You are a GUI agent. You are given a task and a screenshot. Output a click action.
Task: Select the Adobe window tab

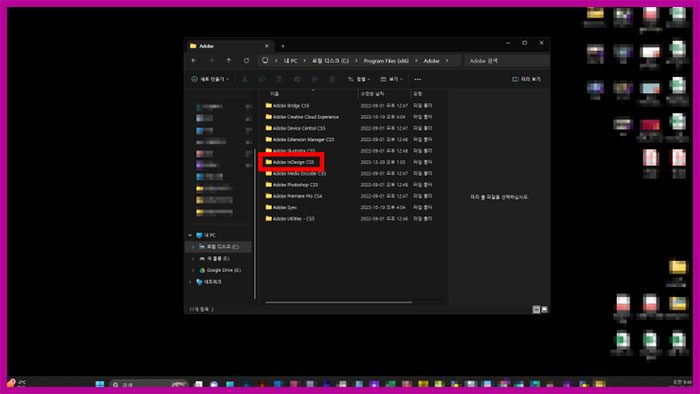(x=230, y=46)
